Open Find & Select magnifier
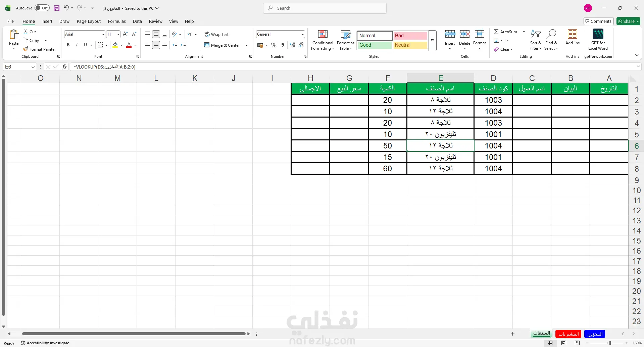Screen dimensions: 644x347 pos(551,40)
